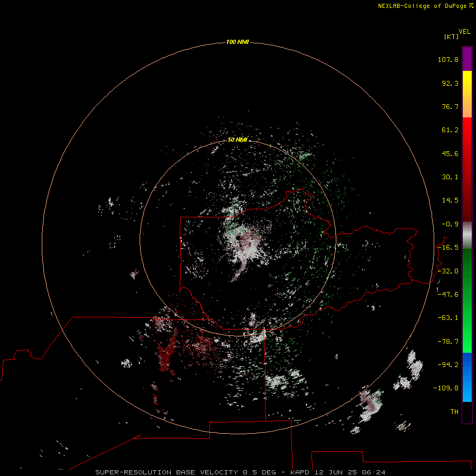This screenshot has width=476, height=476.
Task: Click the TH threshold label
Action: 454,412
